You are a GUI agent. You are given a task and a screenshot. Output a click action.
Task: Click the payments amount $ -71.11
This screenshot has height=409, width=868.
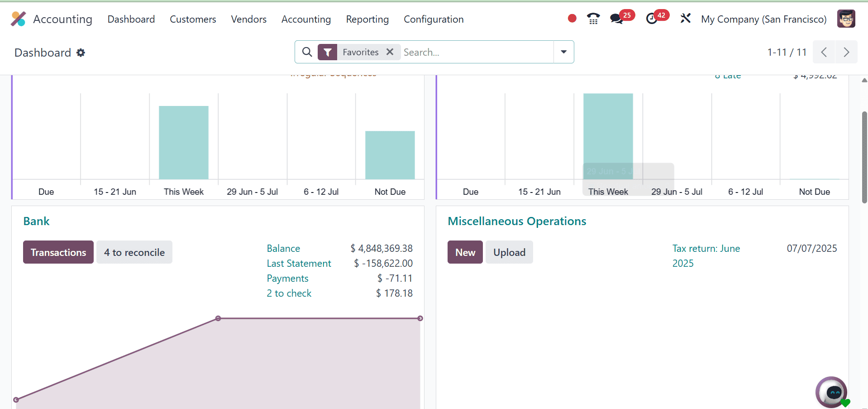pos(395,278)
